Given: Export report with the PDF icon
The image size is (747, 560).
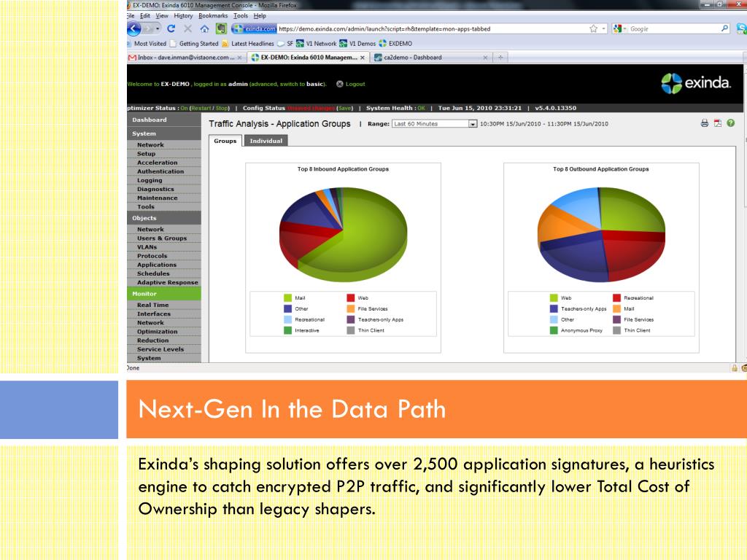Looking at the screenshot, I should 718,123.
